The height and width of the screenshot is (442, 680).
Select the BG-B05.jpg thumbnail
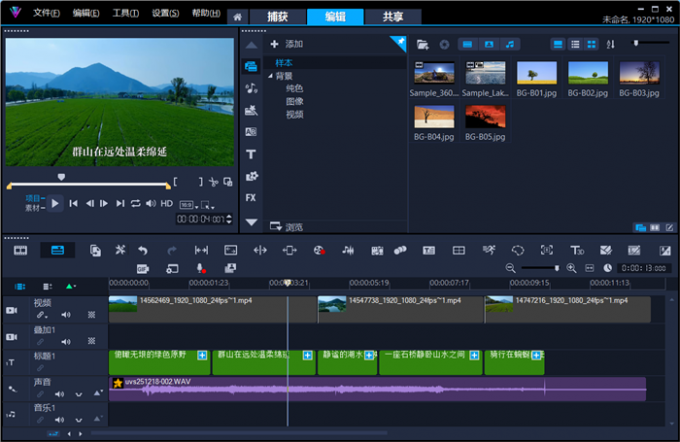pyautogui.click(x=484, y=118)
